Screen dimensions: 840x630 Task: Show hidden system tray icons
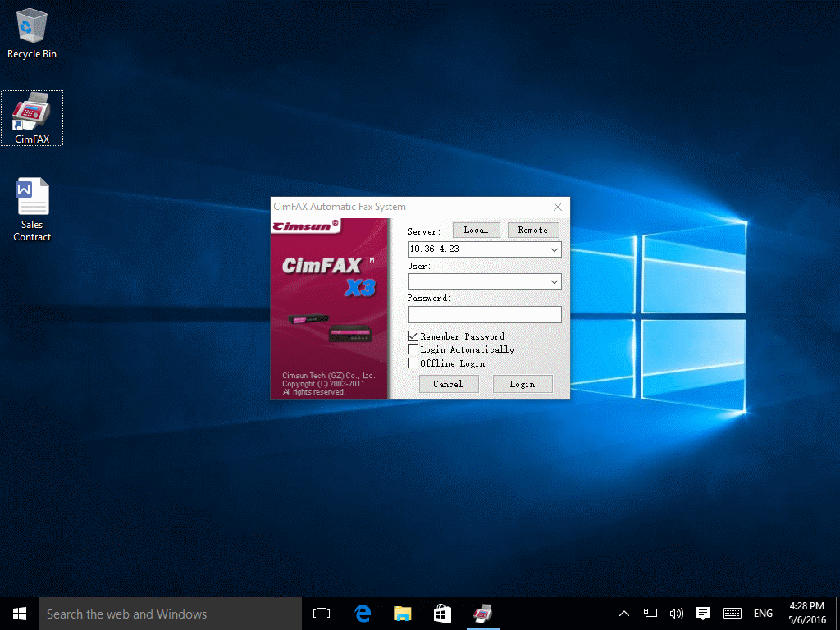[624, 614]
